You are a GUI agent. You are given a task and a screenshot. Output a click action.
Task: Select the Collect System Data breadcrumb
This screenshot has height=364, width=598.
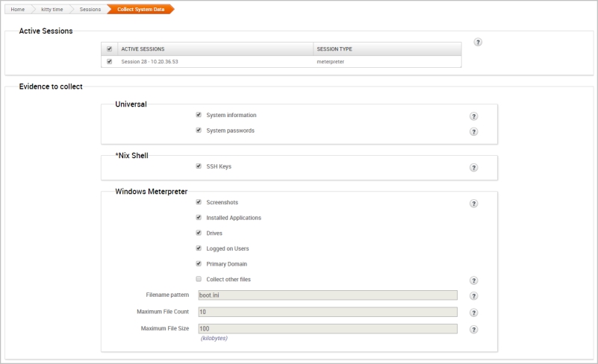click(141, 9)
